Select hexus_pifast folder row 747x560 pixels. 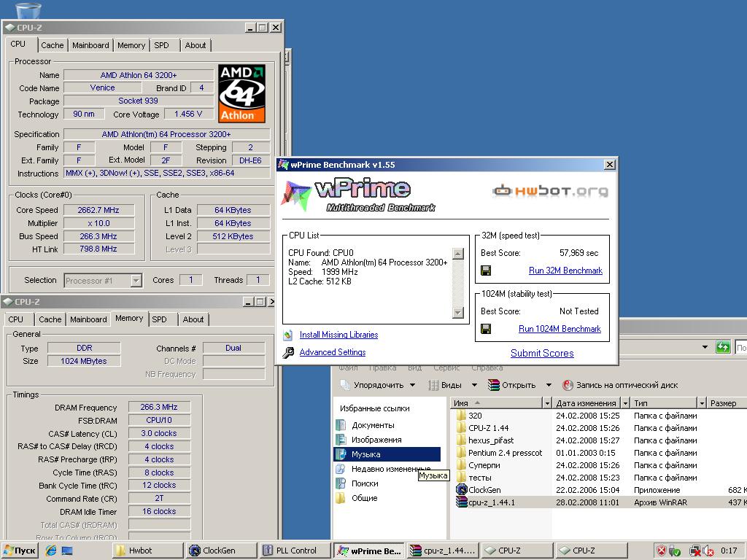pyautogui.click(x=491, y=440)
